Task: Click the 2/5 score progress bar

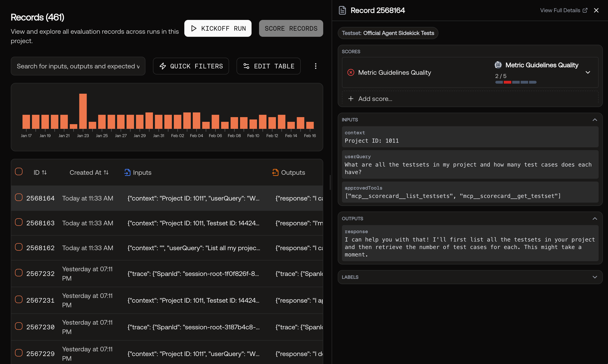Action: (x=516, y=82)
